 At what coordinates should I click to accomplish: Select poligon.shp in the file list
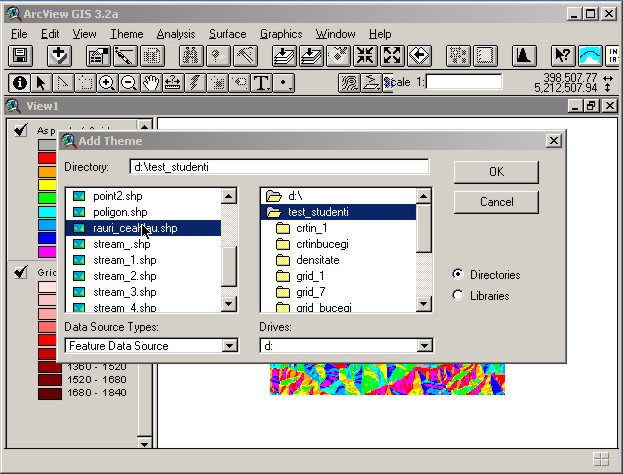(x=143, y=212)
